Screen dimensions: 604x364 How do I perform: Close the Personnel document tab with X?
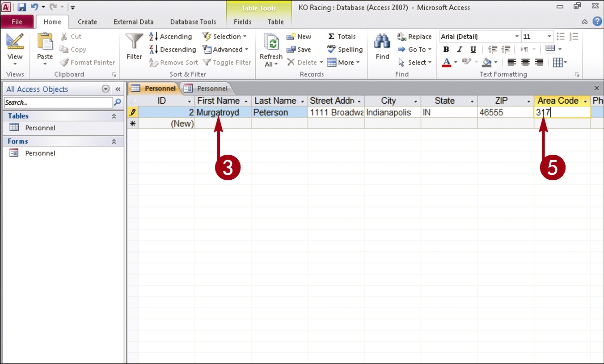click(596, 88)
